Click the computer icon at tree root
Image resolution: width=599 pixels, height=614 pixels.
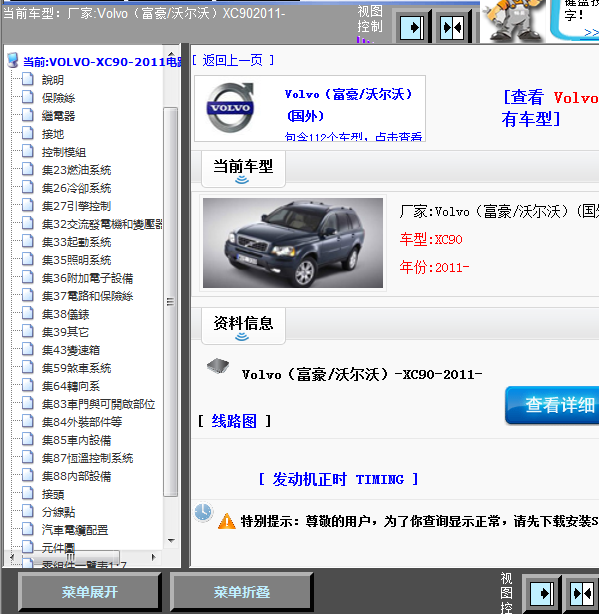(x=13, y=60)
